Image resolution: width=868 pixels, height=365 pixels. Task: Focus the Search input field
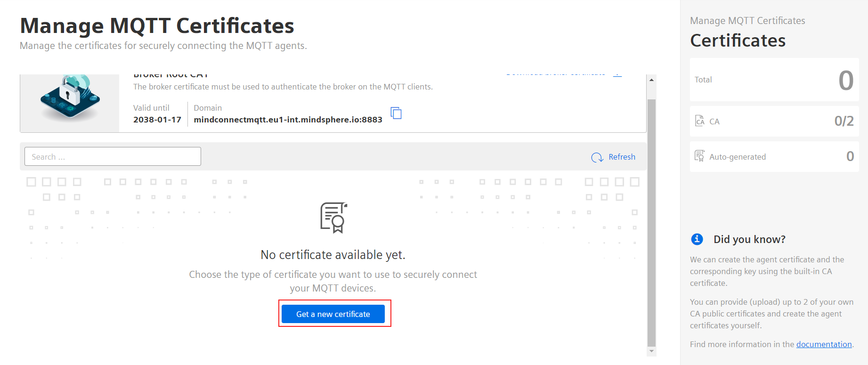click(x=113, y=156)
